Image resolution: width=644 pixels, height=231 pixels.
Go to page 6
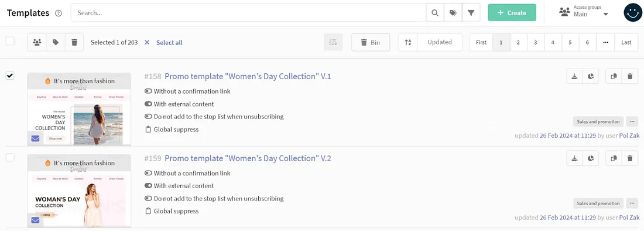pyautogui.click(x=587, y=42)
